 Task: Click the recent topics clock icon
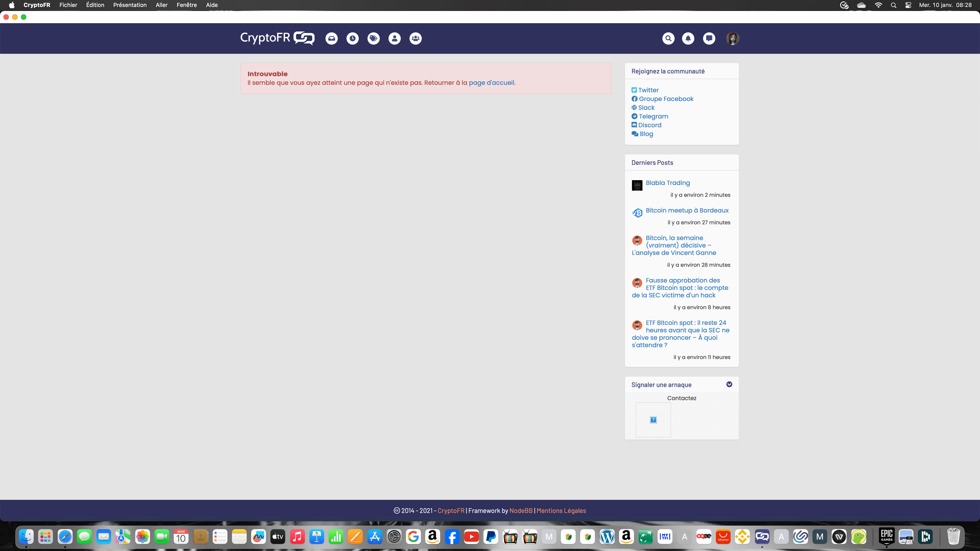click(352, 38)
